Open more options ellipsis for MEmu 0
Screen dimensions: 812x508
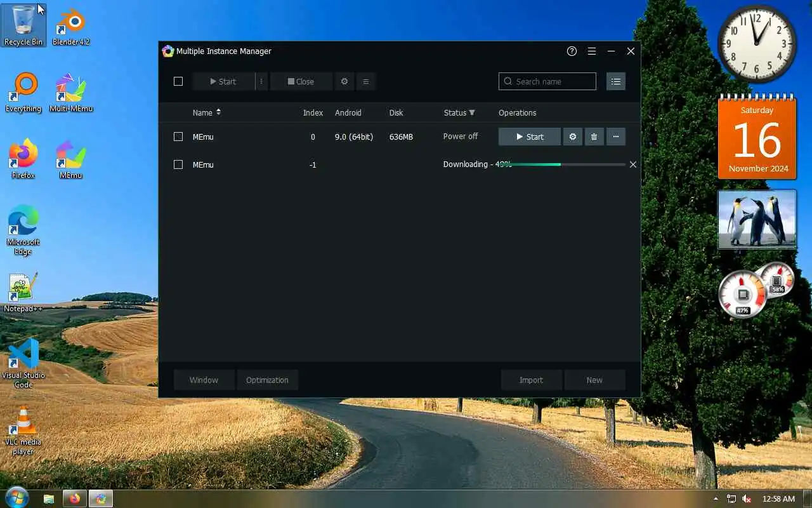(615, 137)
